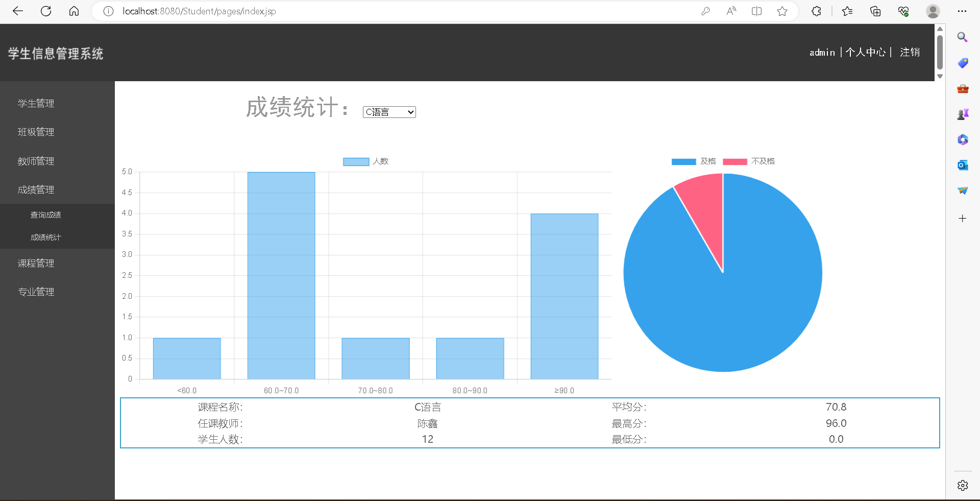Screen dimensions: 980x501
Task: Open the Extensions puzzle icon
Action: (x=816, y=11)
